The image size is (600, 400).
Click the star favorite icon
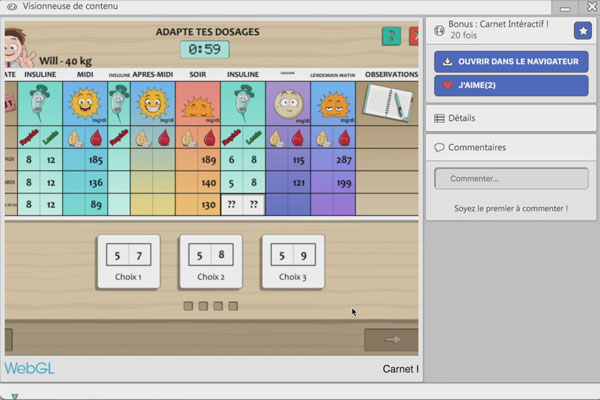click(583, 31)
